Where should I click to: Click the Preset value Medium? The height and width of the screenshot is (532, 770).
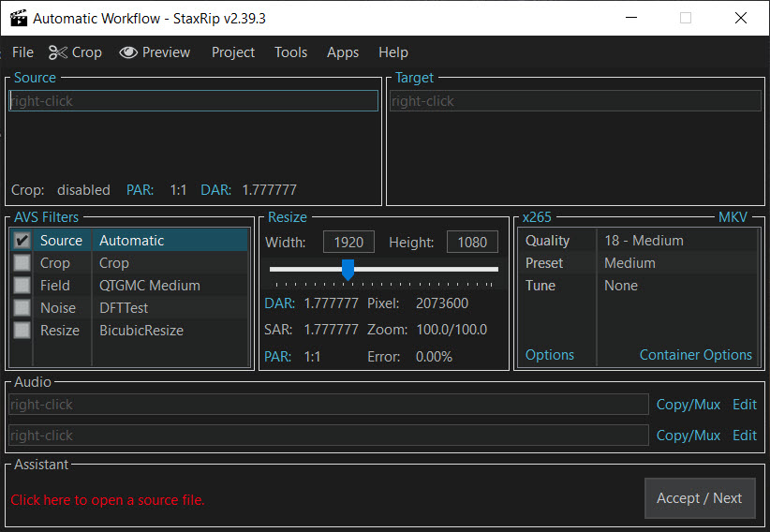click(629, 263)
